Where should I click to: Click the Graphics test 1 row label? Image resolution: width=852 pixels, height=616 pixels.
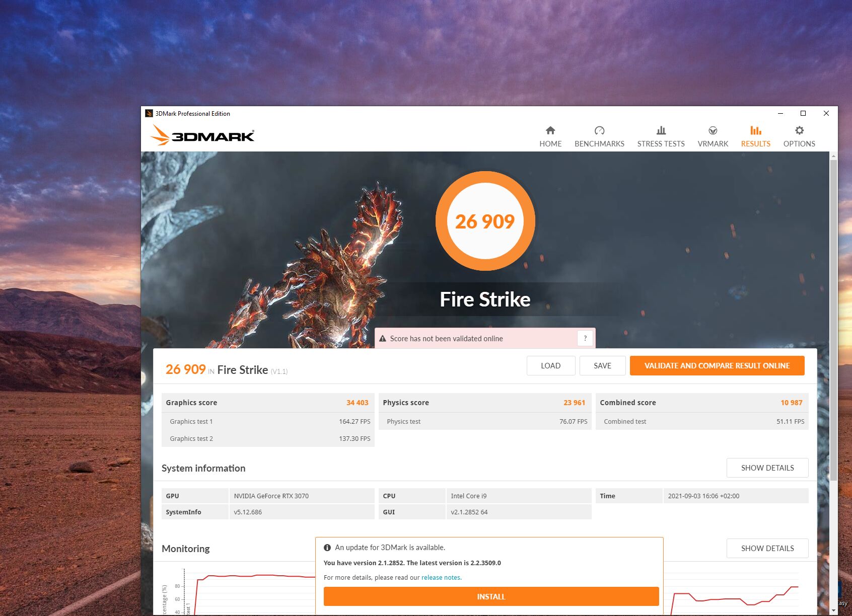(191, 422)
